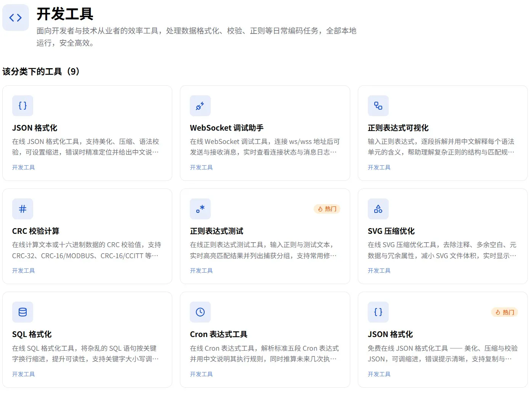Click the code brackets icon beside 开发工具 header
Image resolution: width=532 pixels, height=393 pixels.
16,18
